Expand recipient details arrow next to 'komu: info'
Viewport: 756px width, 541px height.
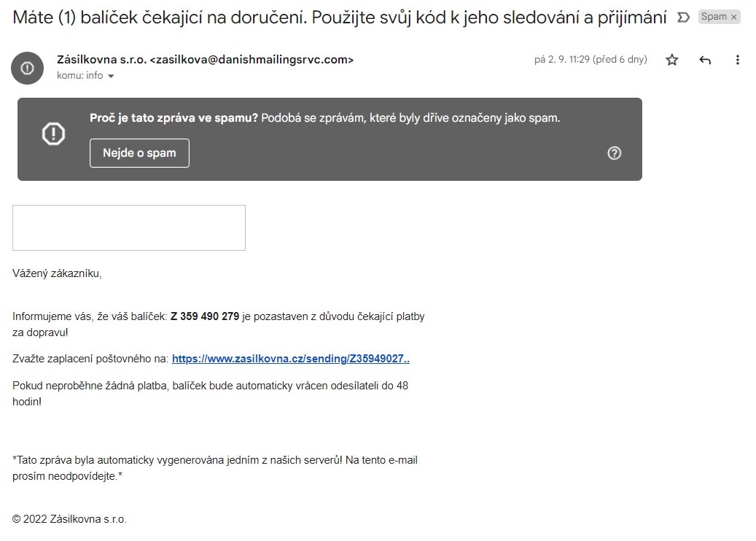click(x=111, y=76)
